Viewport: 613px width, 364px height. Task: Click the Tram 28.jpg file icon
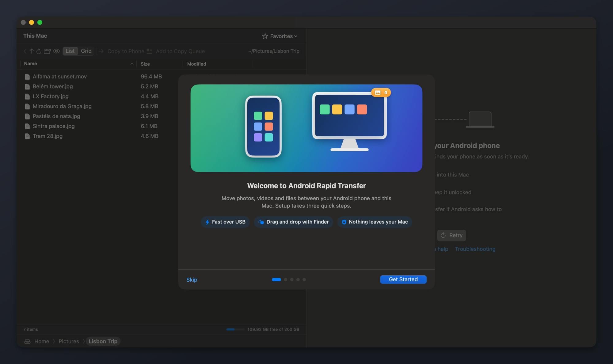tap(27, 136)
